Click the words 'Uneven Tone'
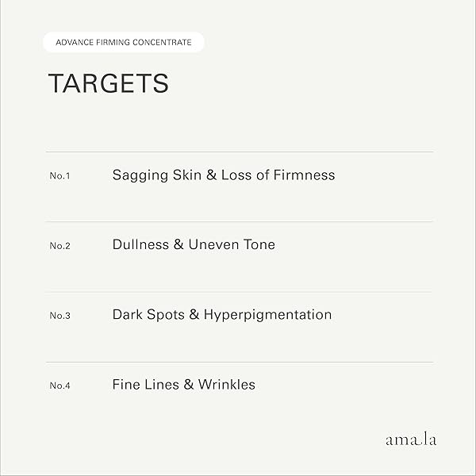This screenshot has height=476, width=476. pyautogui.click(x=232, y=244)
